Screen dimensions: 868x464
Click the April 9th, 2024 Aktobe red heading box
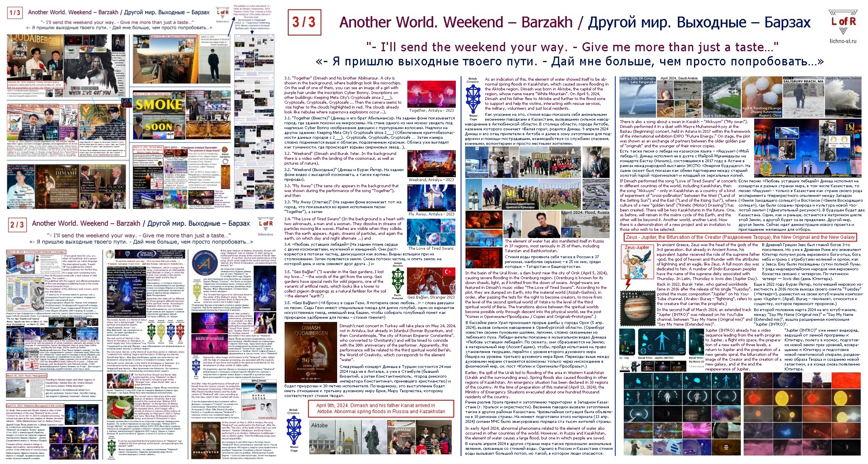pos(381,408)
